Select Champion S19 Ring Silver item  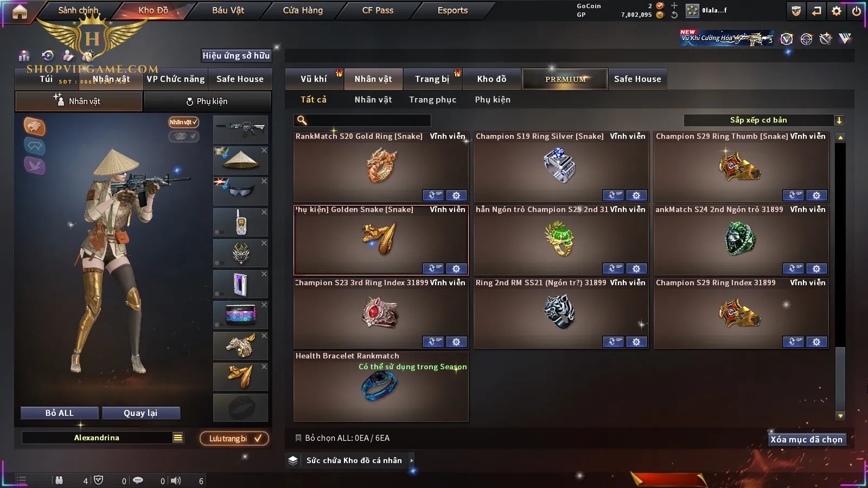[561, 166]
